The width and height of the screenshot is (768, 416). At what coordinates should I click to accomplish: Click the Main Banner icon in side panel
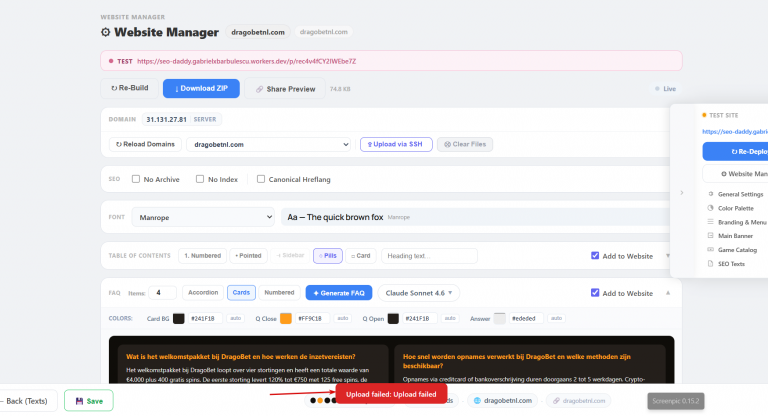coord(711,236)
